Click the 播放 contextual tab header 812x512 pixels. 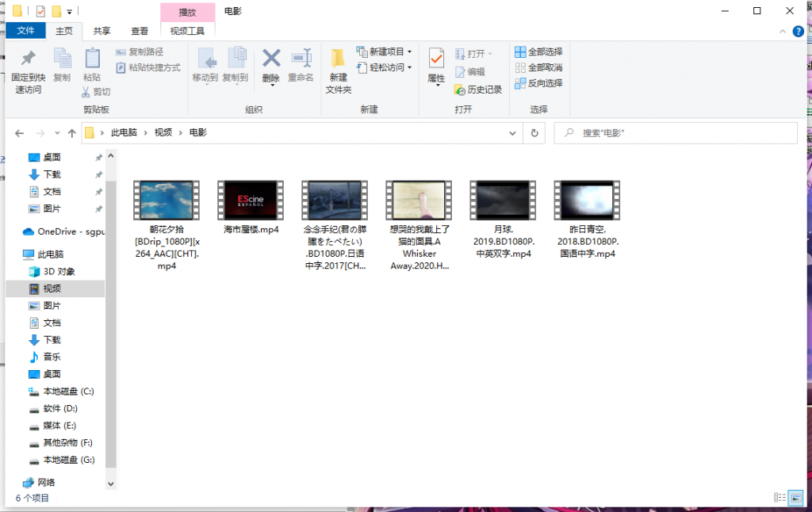[187, 13]
